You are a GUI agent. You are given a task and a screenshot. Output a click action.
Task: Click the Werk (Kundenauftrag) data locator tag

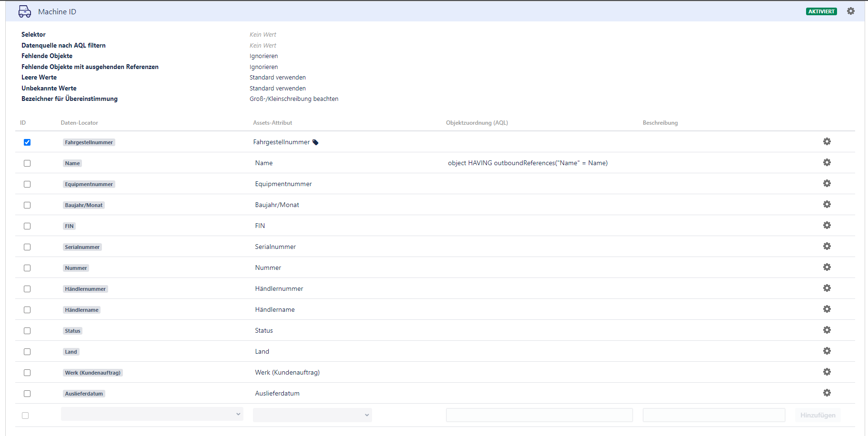[93, 373]
